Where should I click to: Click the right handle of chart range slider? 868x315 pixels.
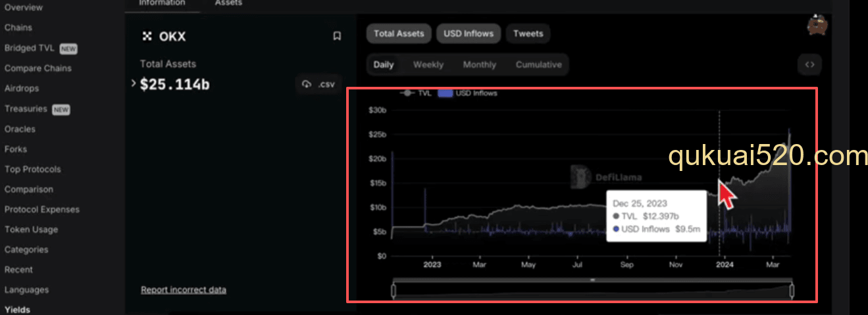click(792, 290)
